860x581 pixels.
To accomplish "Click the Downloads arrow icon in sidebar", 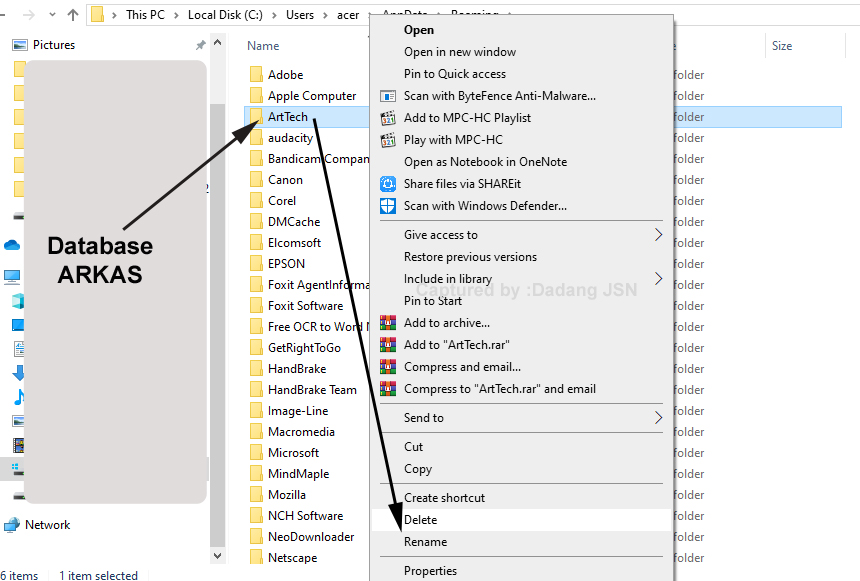I will click(x=18, y=373).
